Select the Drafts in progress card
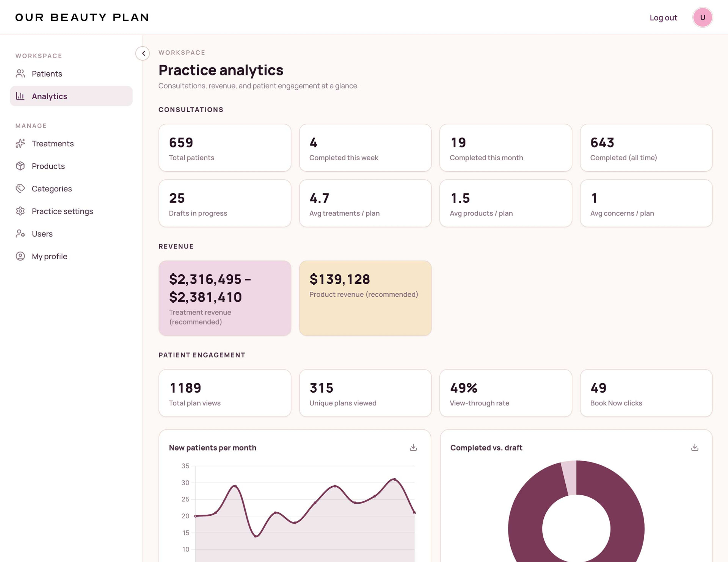 pyautogui.click(x=225, y=204)
